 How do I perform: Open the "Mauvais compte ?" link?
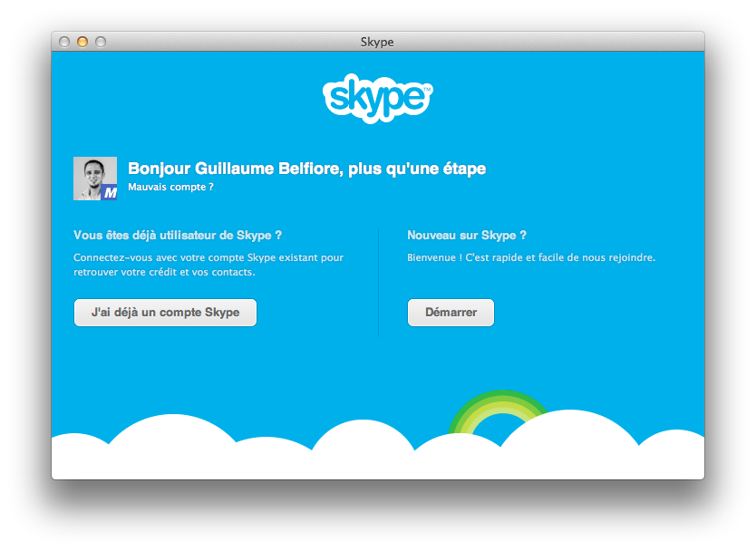click(x=170, y=187)
